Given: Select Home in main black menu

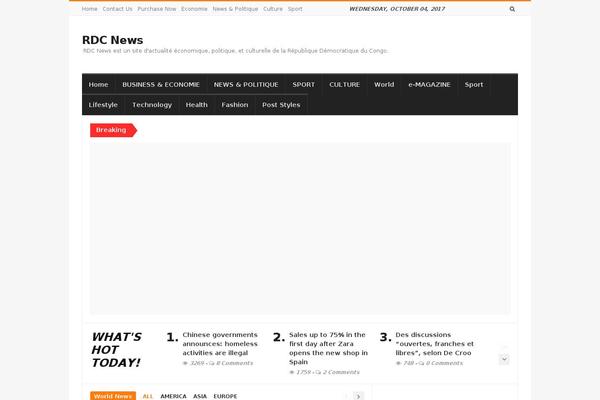Looking at the screenshot, I should [98, 85].
